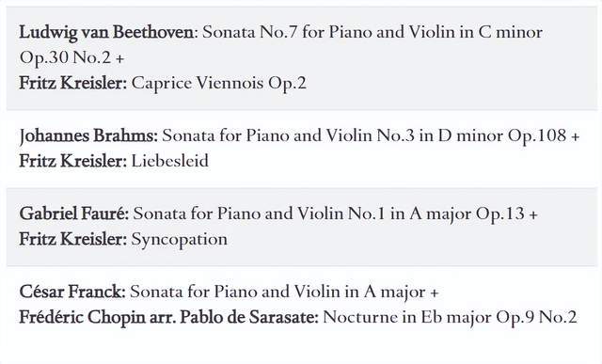Image resolution: width=602 pixels, height=364 pixels.
Task: Click Fritz Kreisler beside Caprice Viennois
Action: coord(73,84)
